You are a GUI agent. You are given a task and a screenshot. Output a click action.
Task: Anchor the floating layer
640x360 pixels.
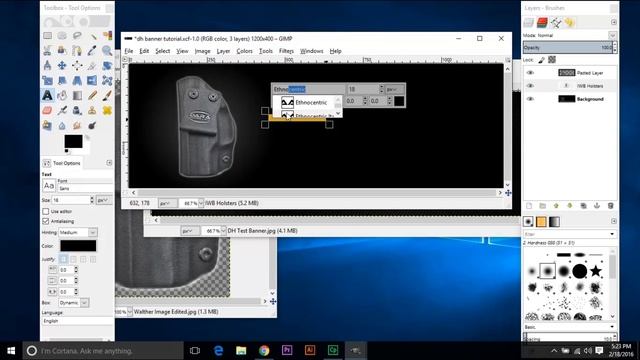(x=597, y=206)
